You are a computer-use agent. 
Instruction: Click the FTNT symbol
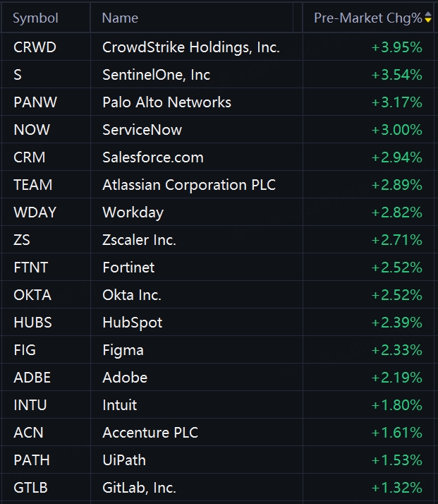tap(31, 268)
